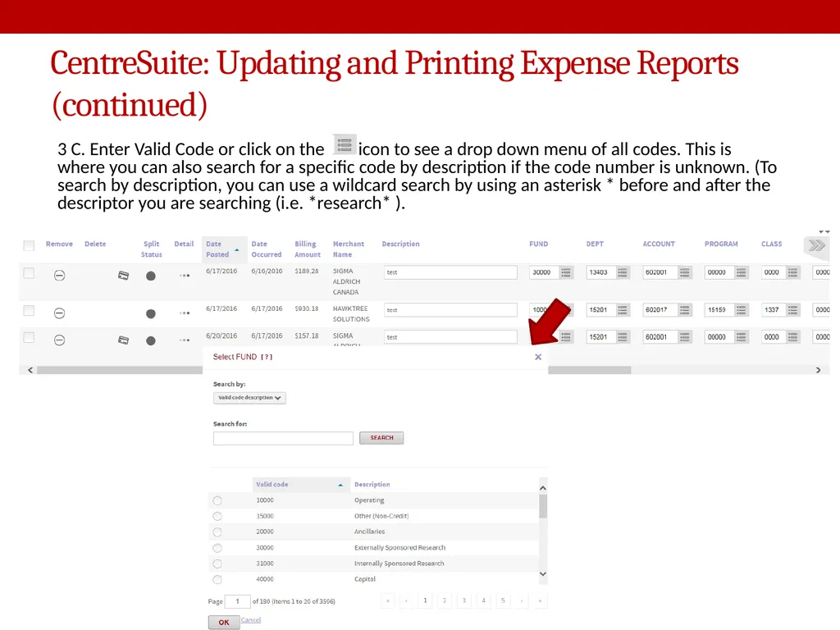Open the Select FUND help [?] link

267,358
